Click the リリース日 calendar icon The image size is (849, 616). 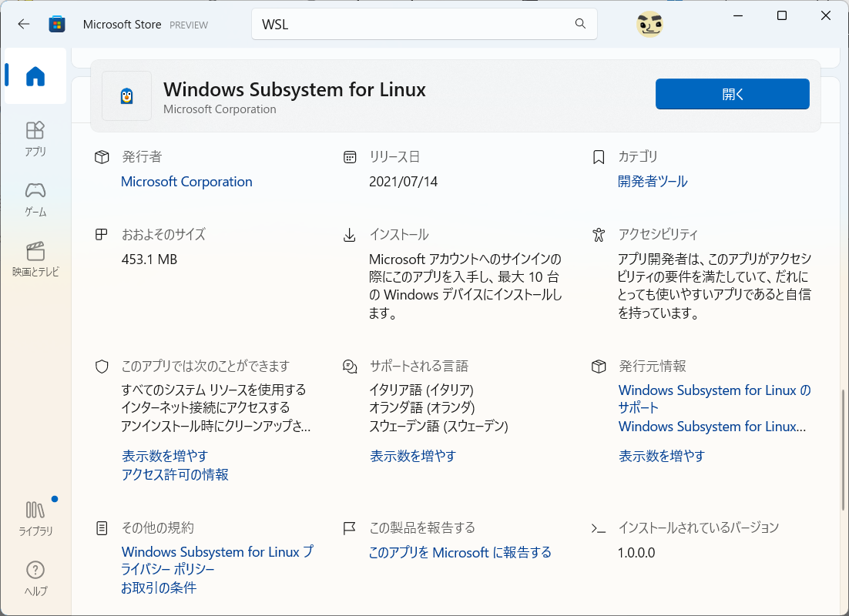pyautogui.click(x=350, y=157)
